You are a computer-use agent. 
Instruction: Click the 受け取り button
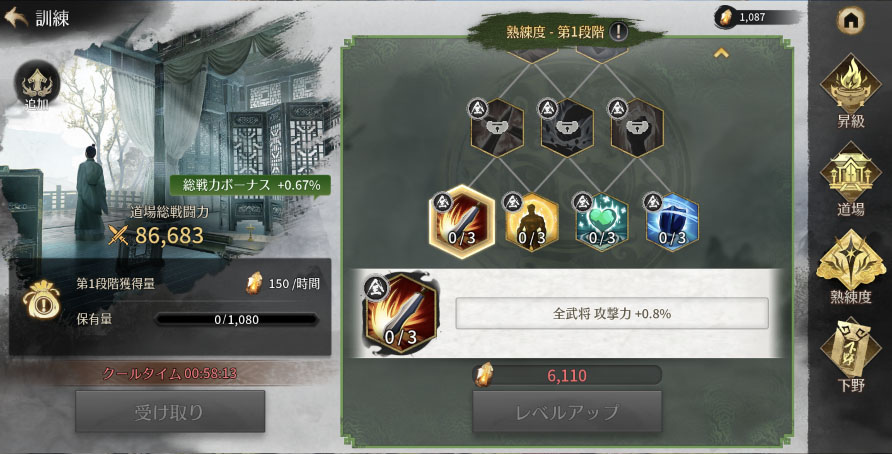click(170, 411)
